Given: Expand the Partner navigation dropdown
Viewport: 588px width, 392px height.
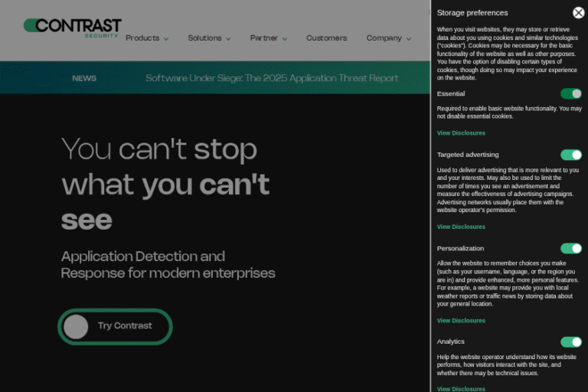Looking at the screenshot, I should click(x=268, y=38).
